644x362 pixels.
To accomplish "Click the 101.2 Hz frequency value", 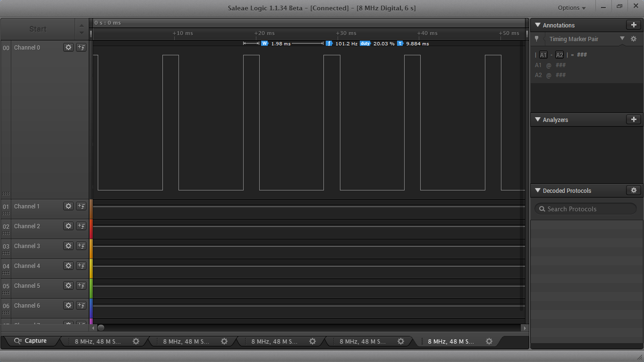I will tap(347, 43).
